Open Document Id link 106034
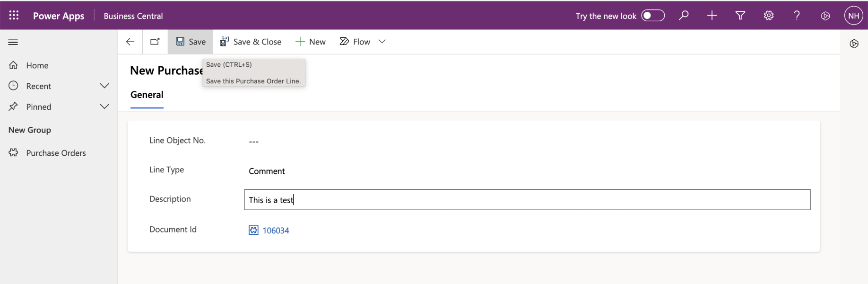Screen dimensions: 868x284 pos(276,231)
